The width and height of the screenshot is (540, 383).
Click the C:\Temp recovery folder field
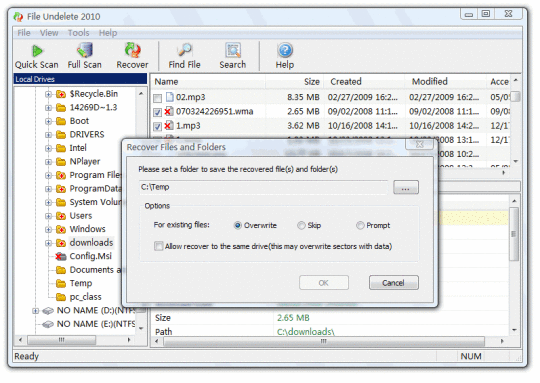tap(263, 187)
